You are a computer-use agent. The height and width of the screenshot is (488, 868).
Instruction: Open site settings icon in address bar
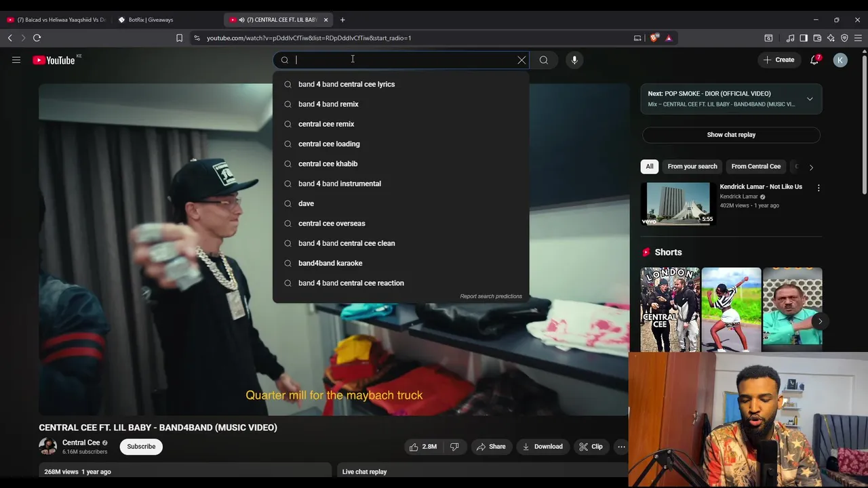coord(197,38)
